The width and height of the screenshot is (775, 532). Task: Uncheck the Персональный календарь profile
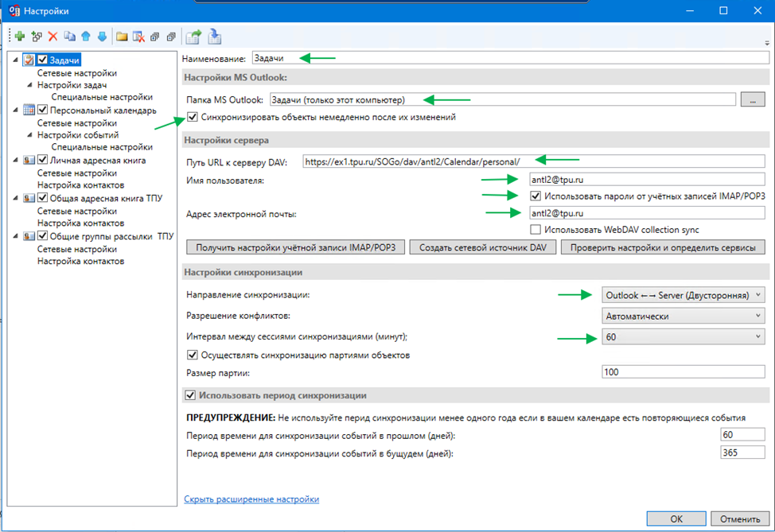(42, 110)
